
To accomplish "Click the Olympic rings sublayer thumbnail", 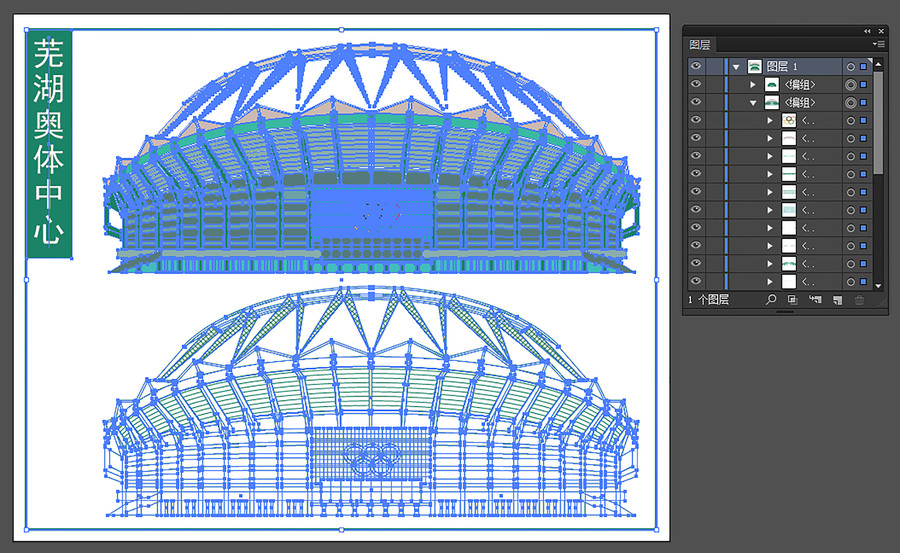I will click(x=789, y=121).
